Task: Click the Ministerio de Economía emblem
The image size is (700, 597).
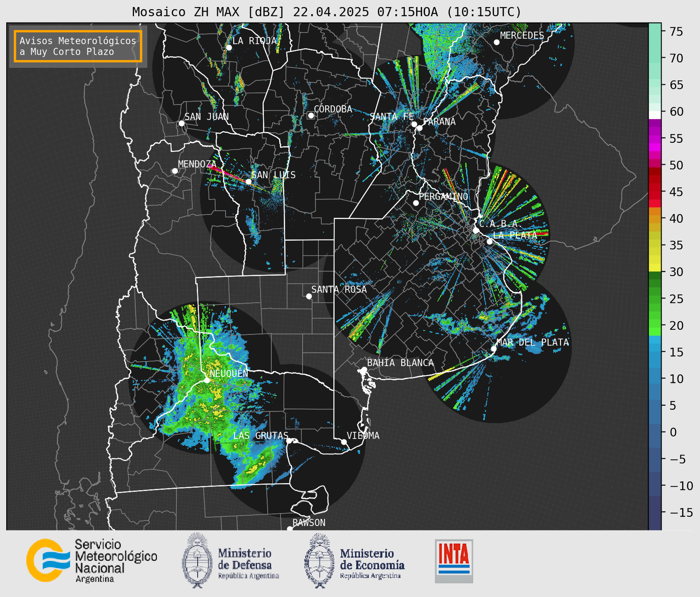Action: [320, 560]
